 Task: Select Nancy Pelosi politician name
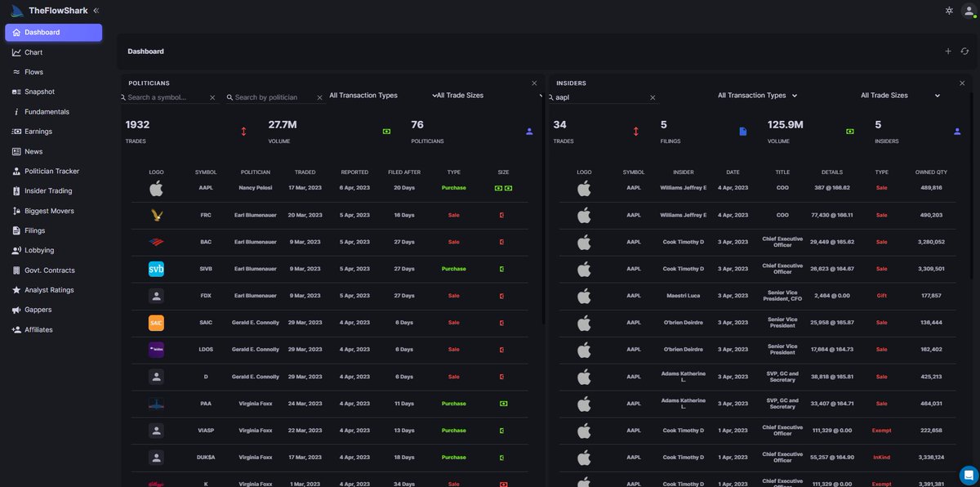pos(256,188)
